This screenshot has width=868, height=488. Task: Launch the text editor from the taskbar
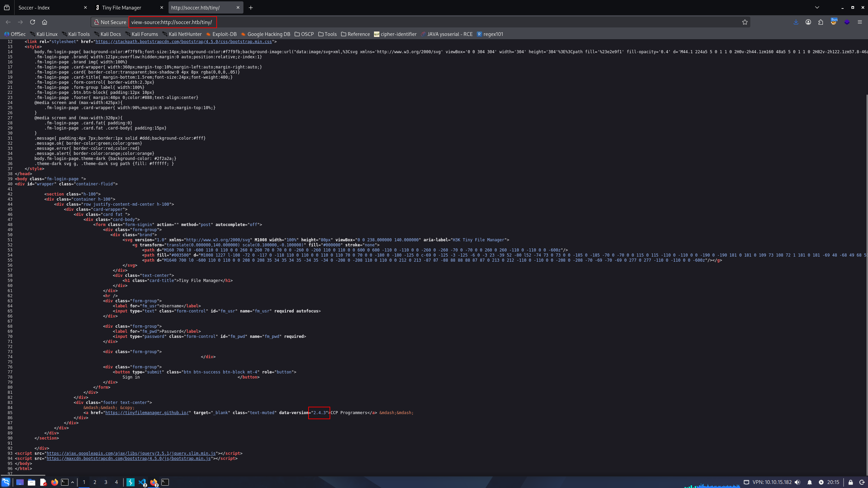pos(43,482)
